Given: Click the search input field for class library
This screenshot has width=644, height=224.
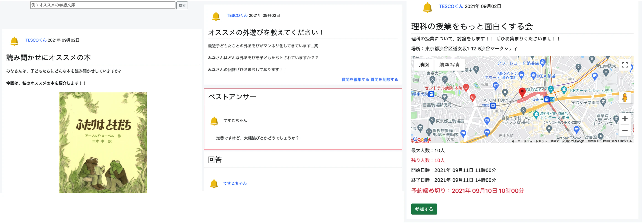Looking at the screenshot, I should coord(103,5).
